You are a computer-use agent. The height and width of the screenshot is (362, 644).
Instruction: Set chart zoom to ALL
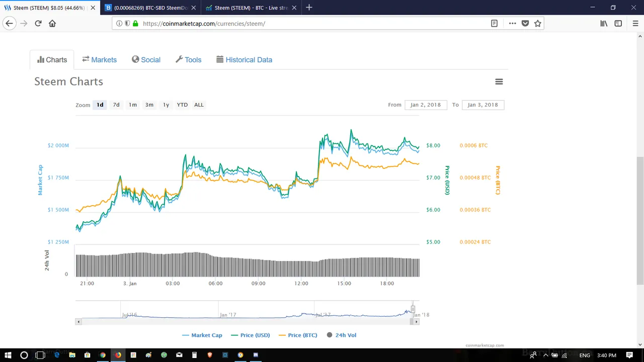coord(199,105)
